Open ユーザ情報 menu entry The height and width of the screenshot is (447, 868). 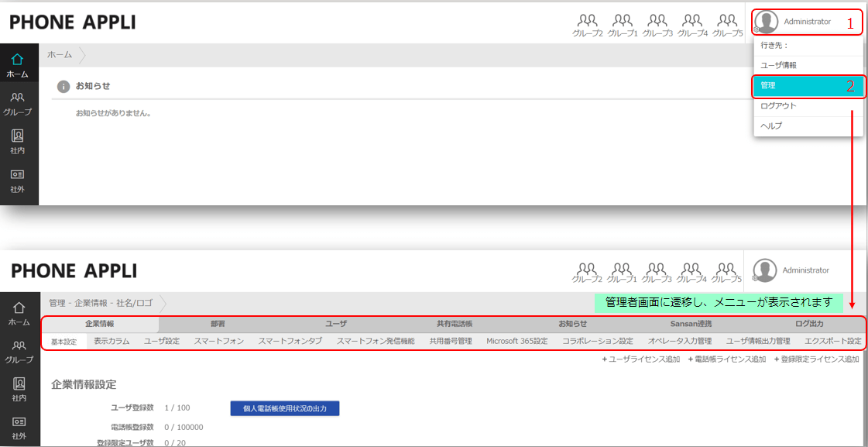[x=808, y=65]
